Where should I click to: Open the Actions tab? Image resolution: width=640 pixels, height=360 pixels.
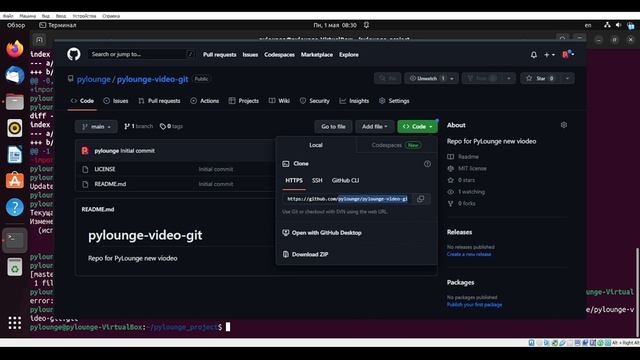(204, 101)
